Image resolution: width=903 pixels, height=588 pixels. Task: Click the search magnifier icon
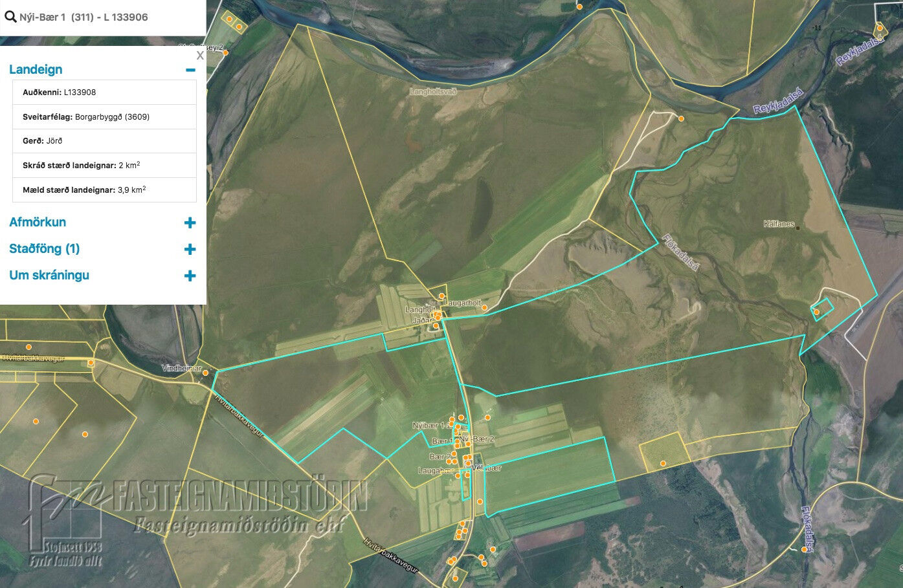pos(10,17)
